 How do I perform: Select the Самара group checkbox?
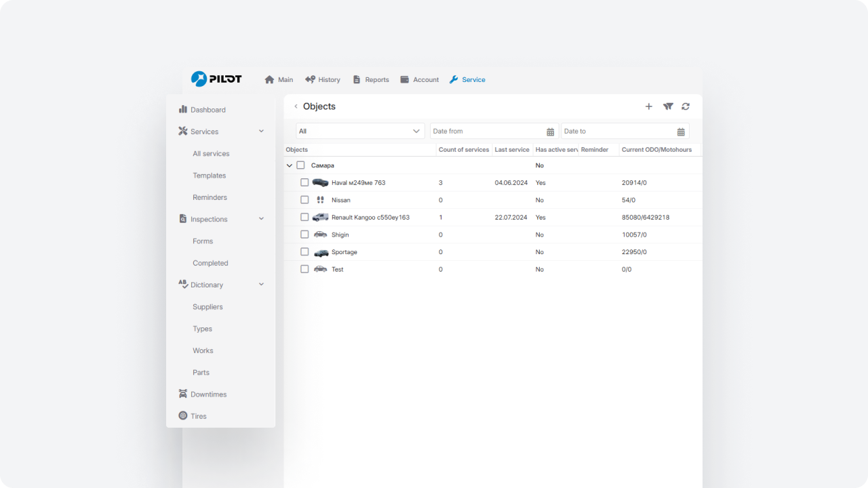tap(300, 165)
